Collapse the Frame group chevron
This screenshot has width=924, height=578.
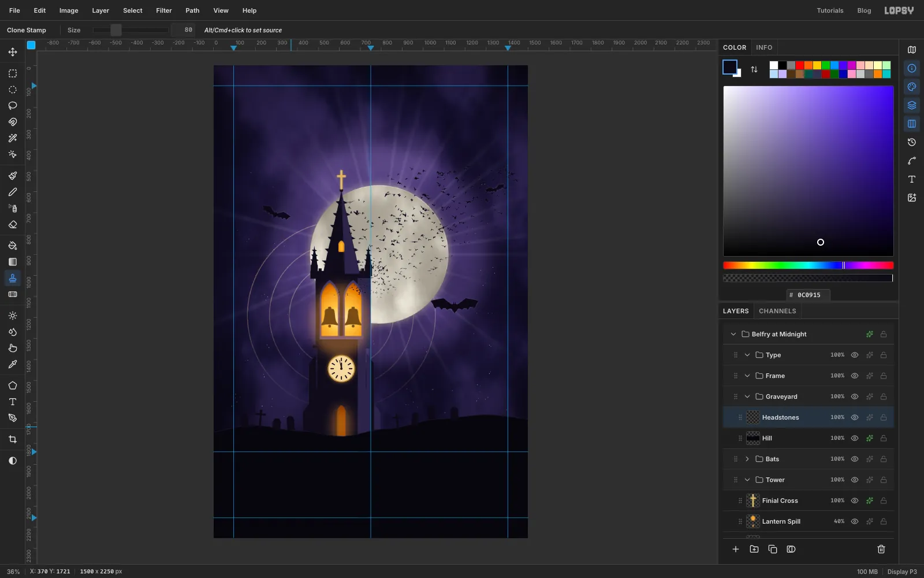click(x=747, y=376)
